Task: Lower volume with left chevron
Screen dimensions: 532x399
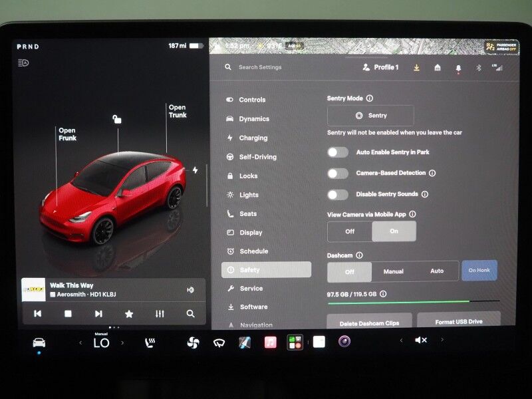Action: point(401,340)
